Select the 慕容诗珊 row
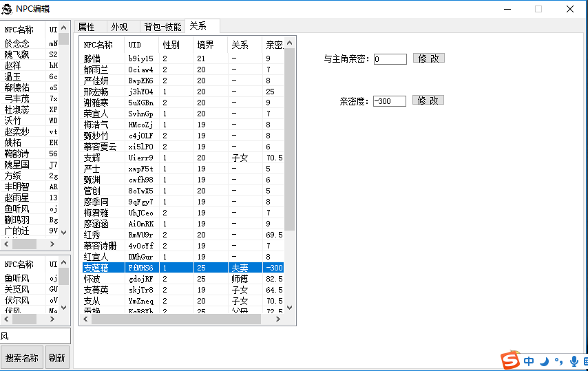This screenshot has width=588, height=371. click(183, 246)
